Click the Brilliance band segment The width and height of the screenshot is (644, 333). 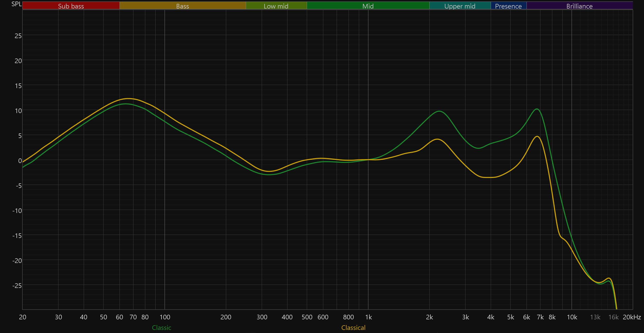[579, 6]
